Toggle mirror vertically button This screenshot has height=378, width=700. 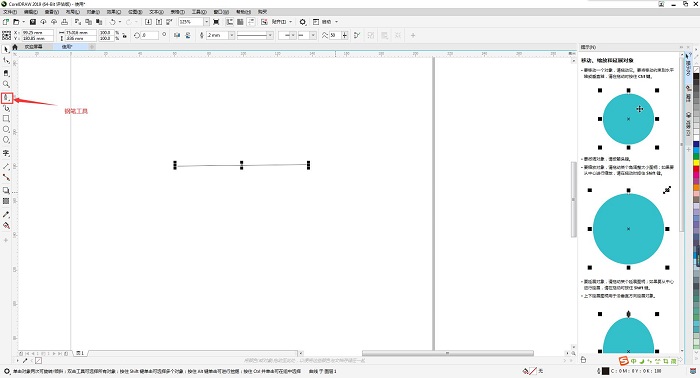[x=188, y=35]
